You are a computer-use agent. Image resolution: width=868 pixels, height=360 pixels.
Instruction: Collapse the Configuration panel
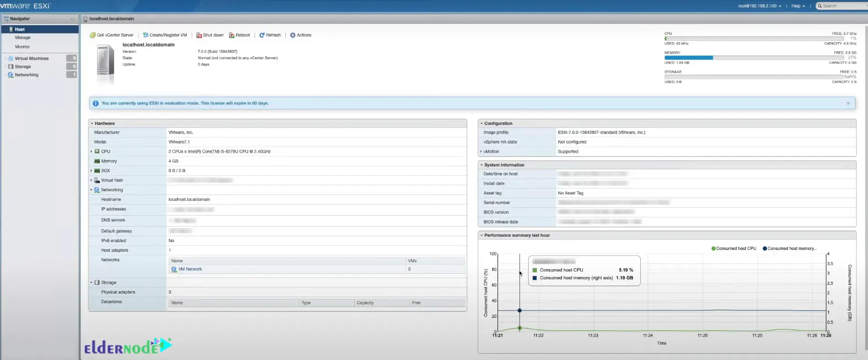tap(481, 123)
